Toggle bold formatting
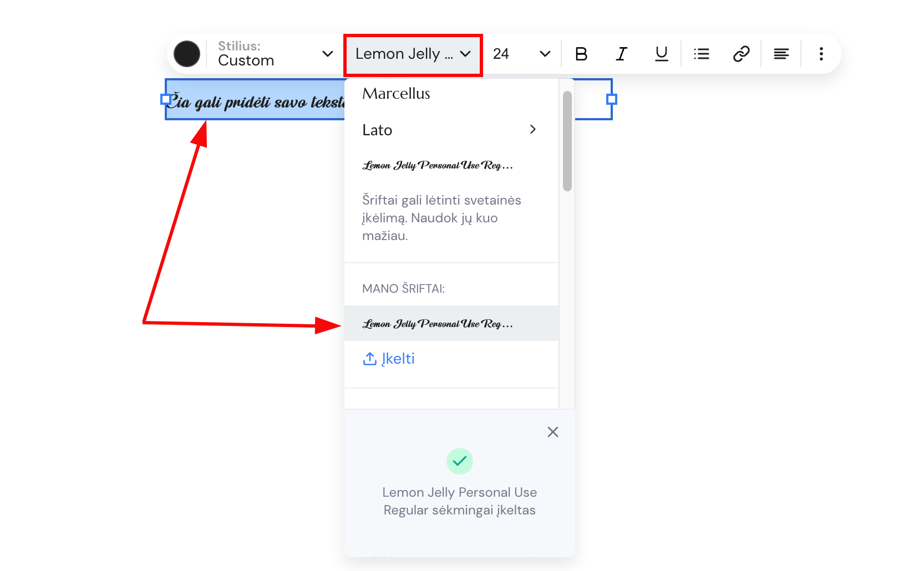This screenshot has width=924, height=571. 581,54
